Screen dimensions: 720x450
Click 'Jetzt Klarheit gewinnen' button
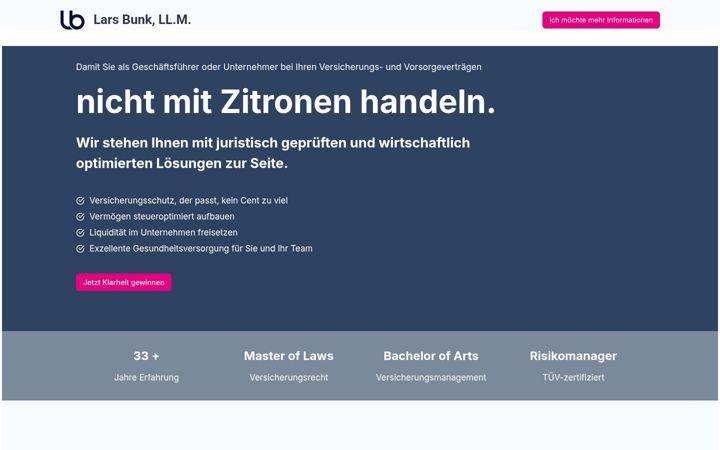pyautogui.click(x=124, y=282)
